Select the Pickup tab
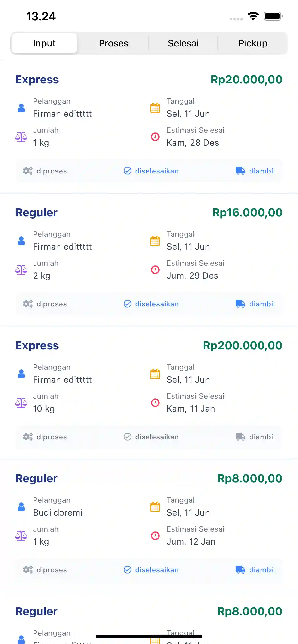 point(253,43)
